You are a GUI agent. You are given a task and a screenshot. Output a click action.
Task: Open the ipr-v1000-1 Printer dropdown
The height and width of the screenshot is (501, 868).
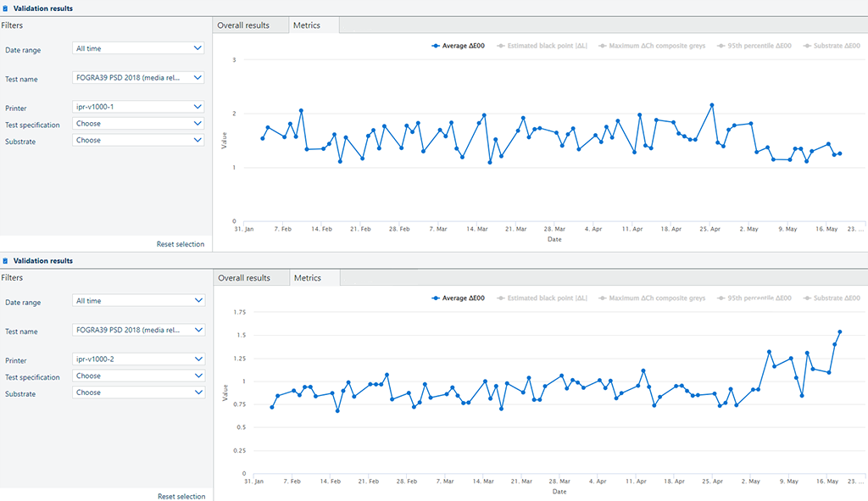138,107
